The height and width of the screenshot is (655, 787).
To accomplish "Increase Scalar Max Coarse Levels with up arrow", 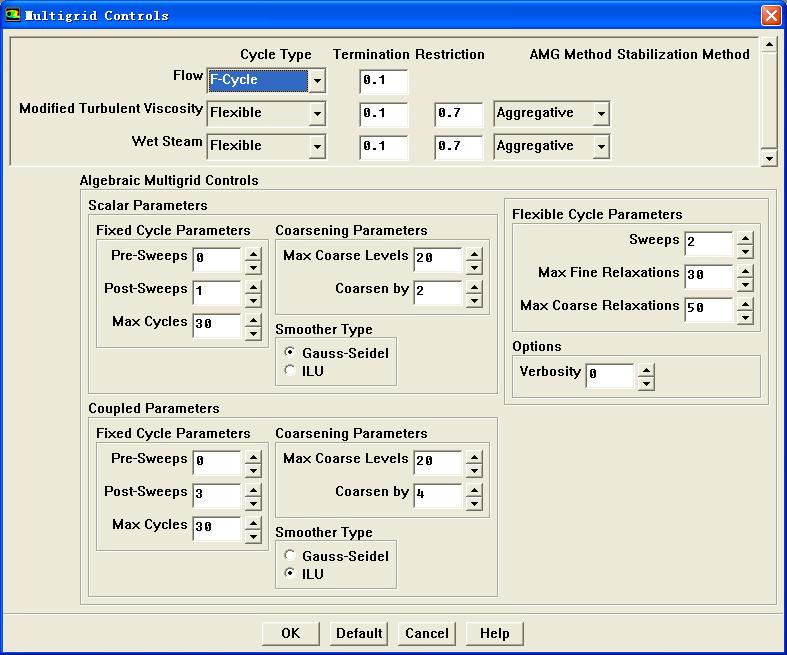I will point(474,254).
